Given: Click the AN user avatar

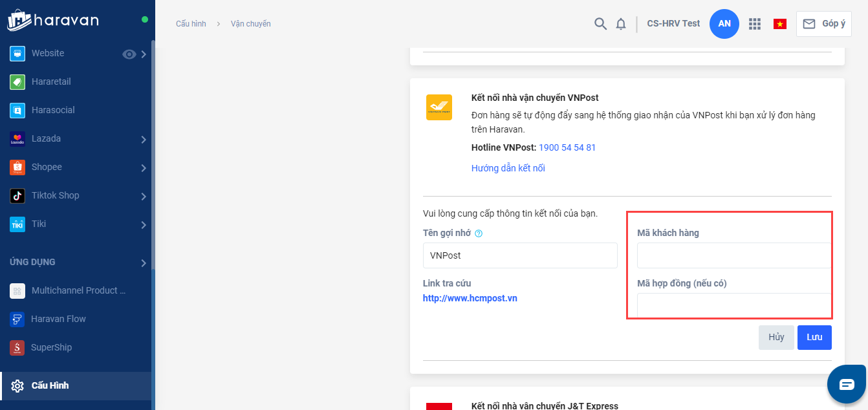Looking at the screenshot, I should click(x=724, y=24).
